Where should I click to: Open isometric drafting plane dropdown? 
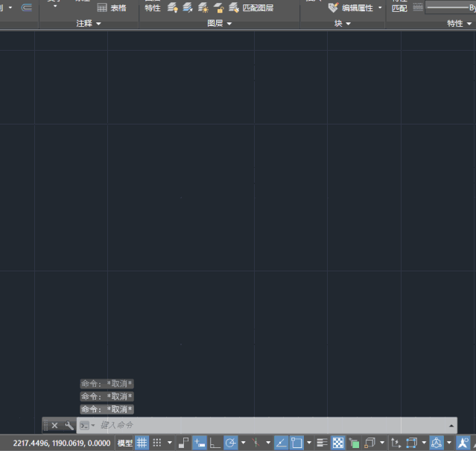[x=268, y=443]
